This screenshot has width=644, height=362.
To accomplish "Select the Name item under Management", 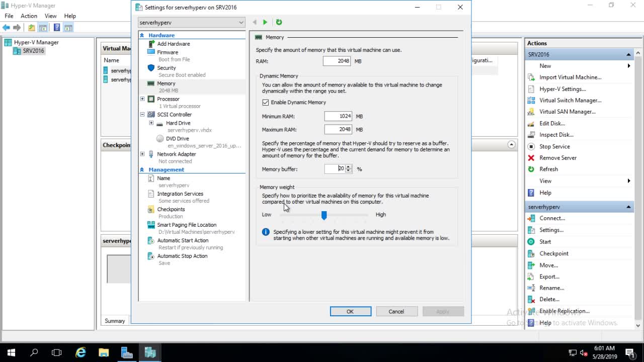I will 164,178.
